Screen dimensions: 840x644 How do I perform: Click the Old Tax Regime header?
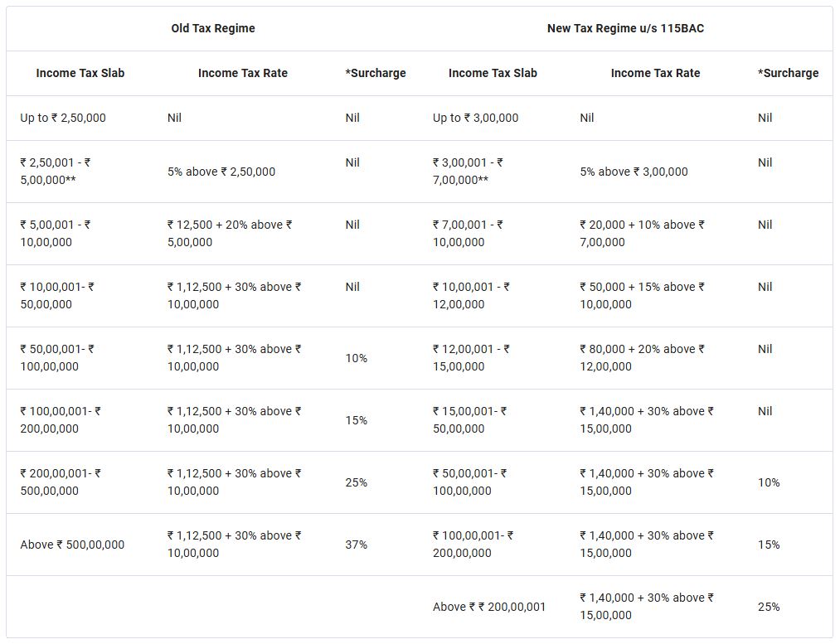212,28
